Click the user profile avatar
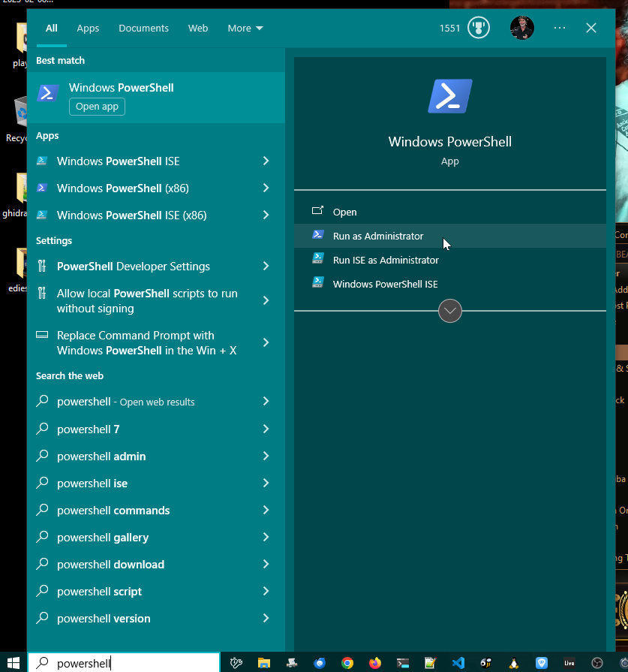The height and width of the screenshot is (672, 628). point(521,28)
